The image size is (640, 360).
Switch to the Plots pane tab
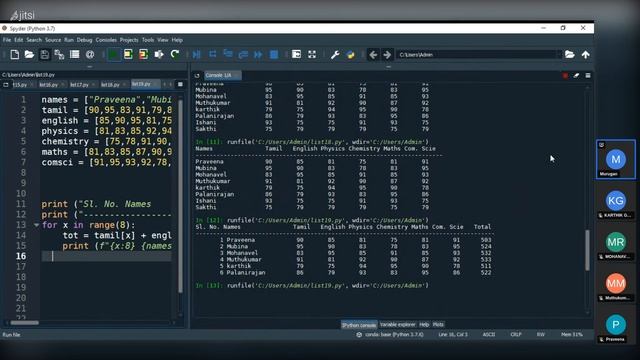438,324
